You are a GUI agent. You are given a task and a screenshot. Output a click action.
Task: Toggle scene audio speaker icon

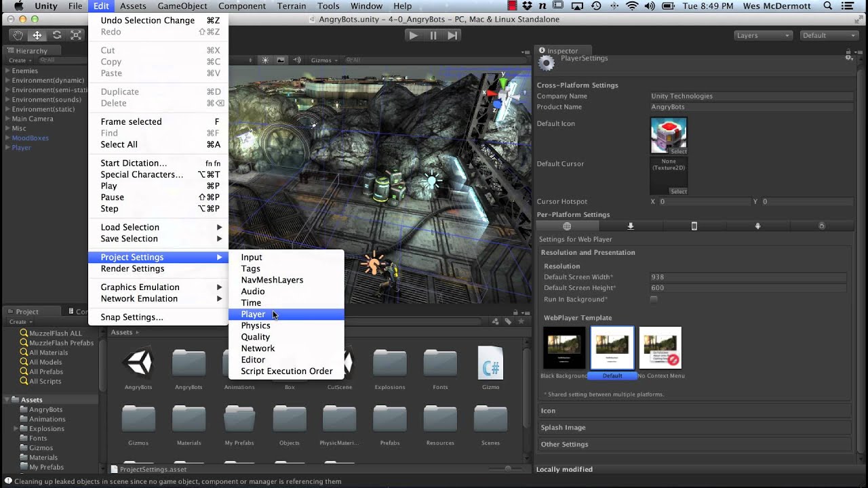(x=296, y=60)
